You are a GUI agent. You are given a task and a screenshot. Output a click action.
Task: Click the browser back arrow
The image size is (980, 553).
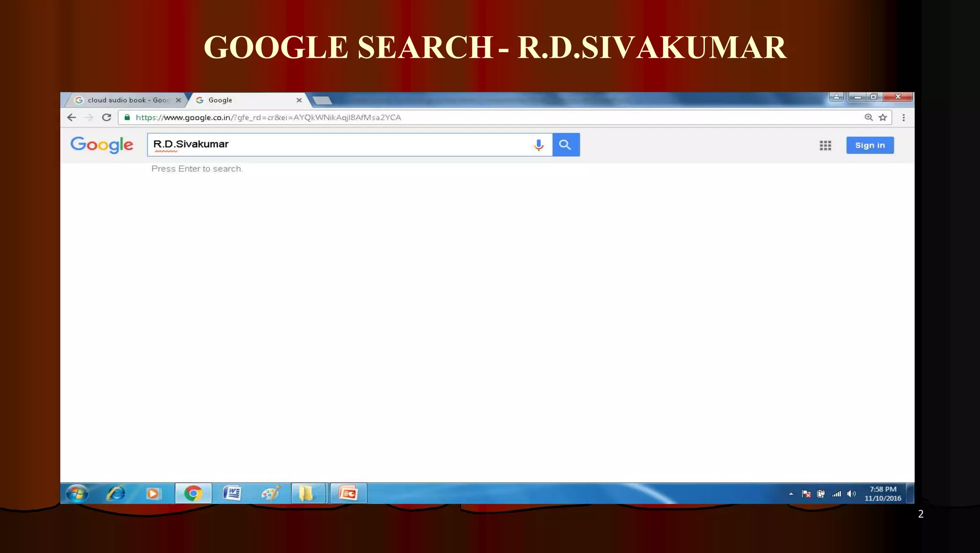72,117
